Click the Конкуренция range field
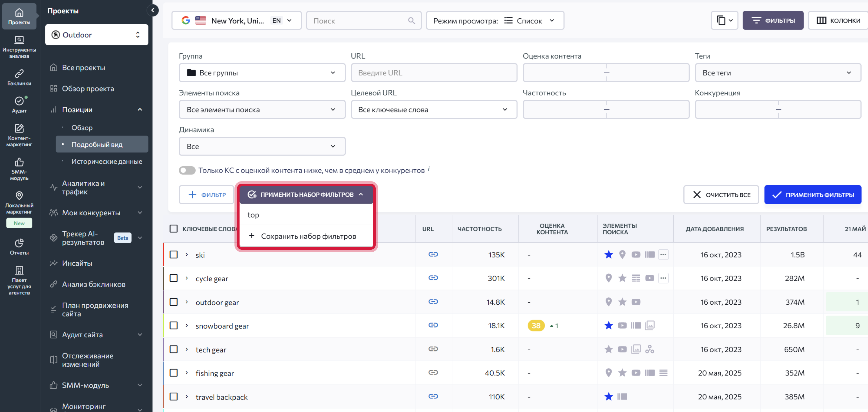The height and width of the screenshot is (412, 868). (x=778, y=110)
